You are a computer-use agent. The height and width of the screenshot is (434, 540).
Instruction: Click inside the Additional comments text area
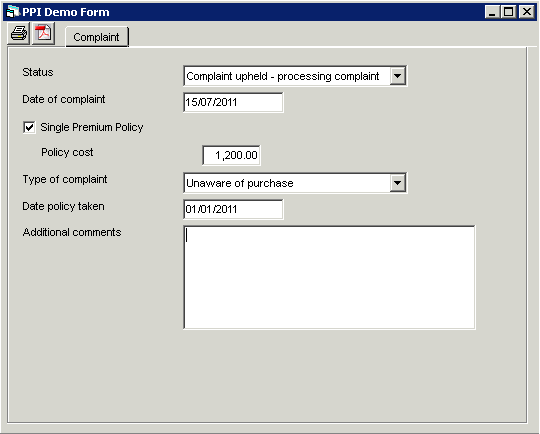[329, 277]
